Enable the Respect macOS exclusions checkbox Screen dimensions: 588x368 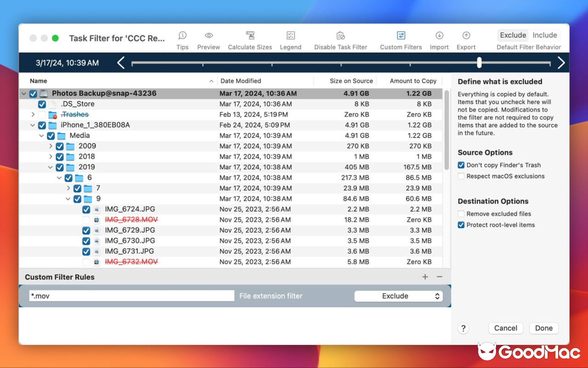pos(461,176)
